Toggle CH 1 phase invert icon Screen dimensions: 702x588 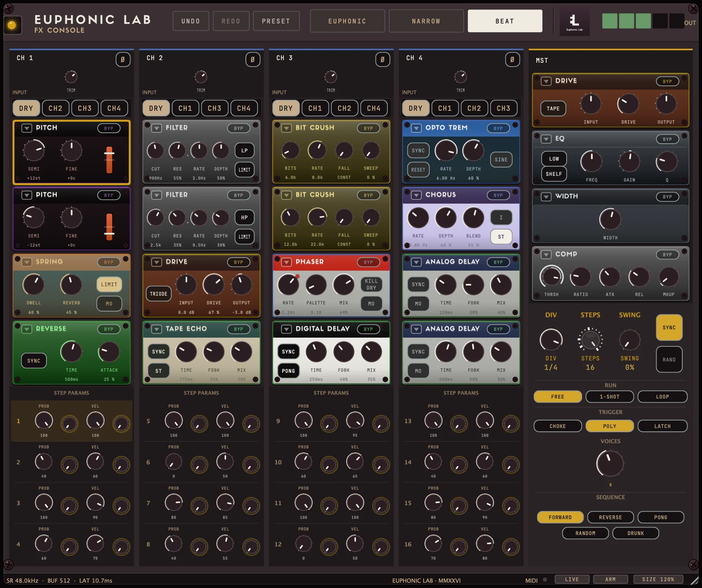point(123,59)
